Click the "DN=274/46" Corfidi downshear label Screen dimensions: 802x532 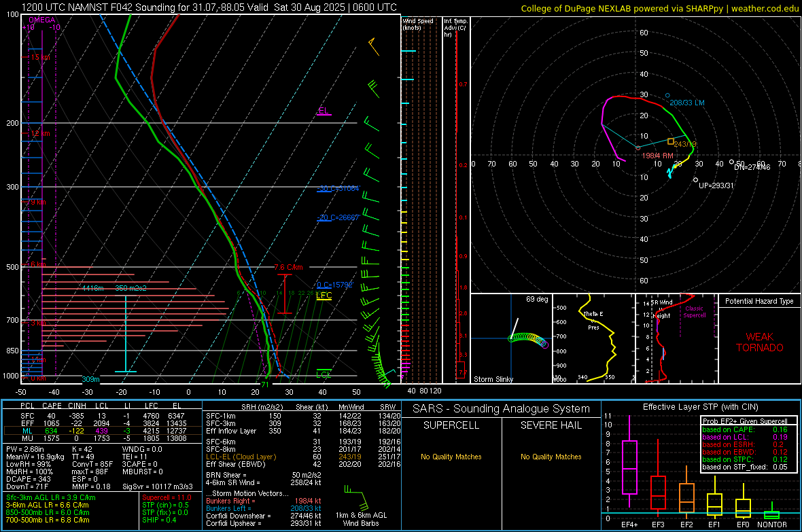(752, 167)
